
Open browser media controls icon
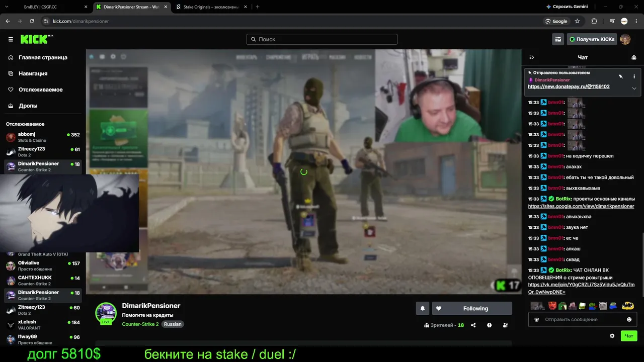(x=612, y=21)
